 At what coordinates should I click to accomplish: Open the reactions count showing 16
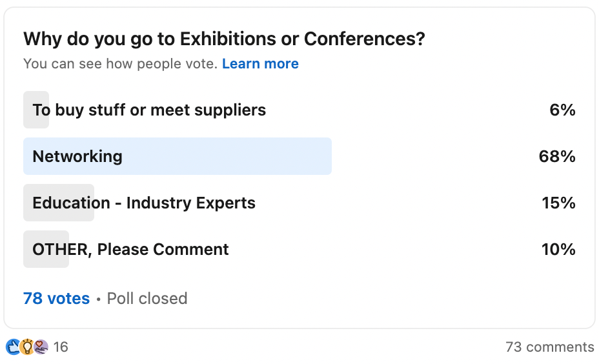click(x=61, y=347)
